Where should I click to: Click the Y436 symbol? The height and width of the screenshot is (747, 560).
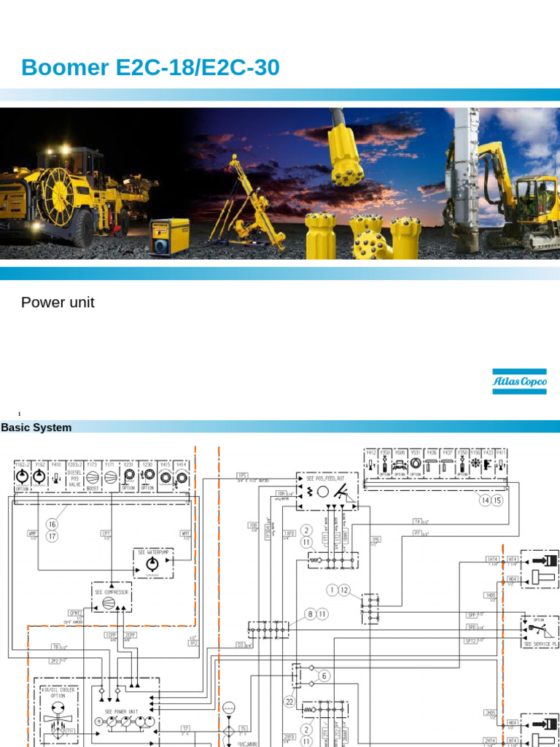click(x=432, y=465)
